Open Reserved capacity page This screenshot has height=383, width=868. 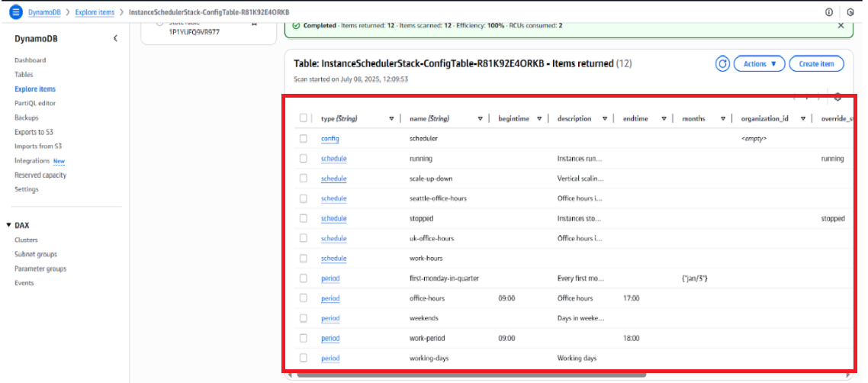point(40,175)
